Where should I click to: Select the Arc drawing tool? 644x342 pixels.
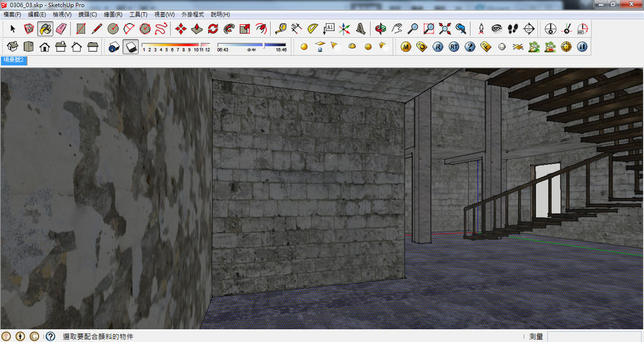(129, 29)
